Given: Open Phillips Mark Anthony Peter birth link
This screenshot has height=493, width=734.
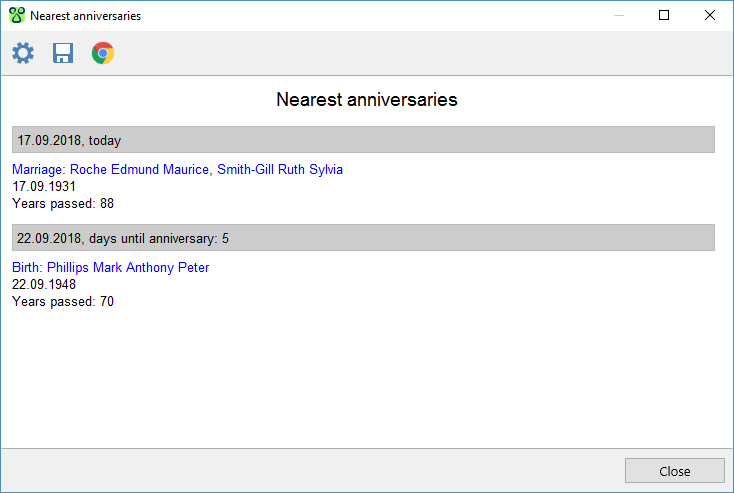Looking at the screenshot, I should coord(128,268).
